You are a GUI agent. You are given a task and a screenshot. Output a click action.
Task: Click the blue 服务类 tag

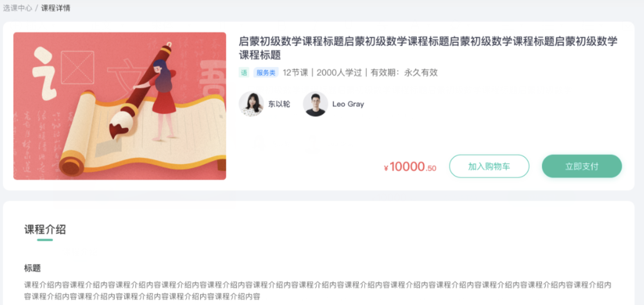click(266, 72)
